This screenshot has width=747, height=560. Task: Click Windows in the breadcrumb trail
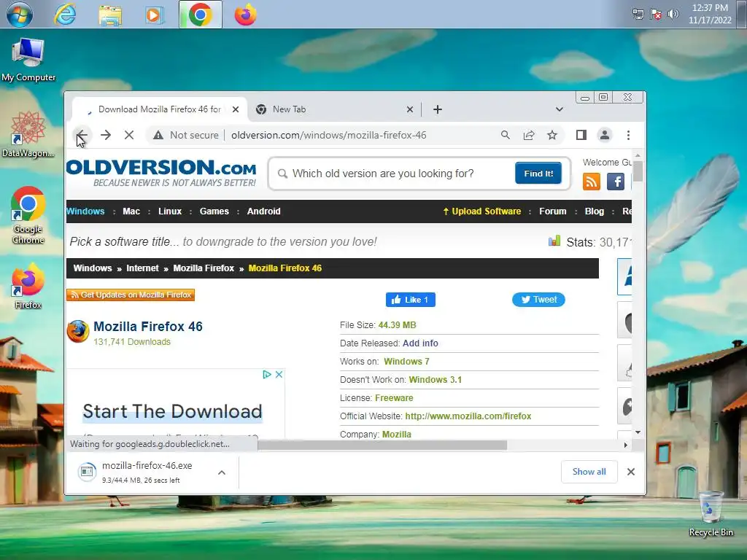coord(93,268)
